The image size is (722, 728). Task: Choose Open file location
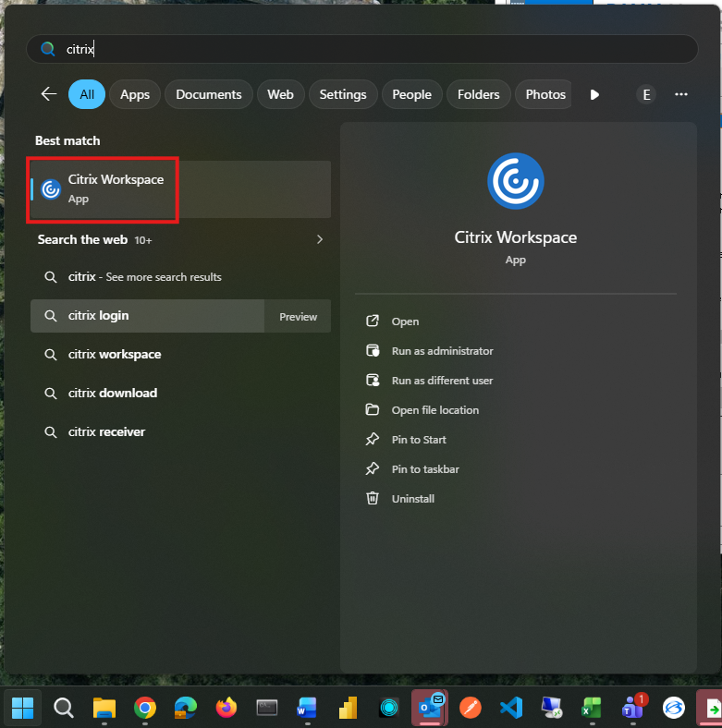[422, 410]
